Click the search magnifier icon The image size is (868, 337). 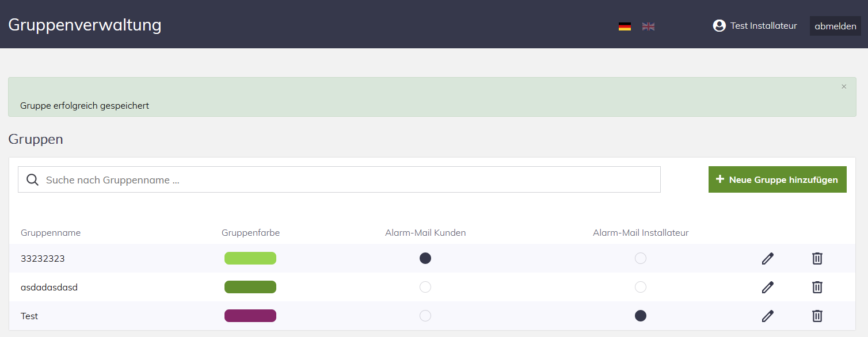(x=33, y=180)
